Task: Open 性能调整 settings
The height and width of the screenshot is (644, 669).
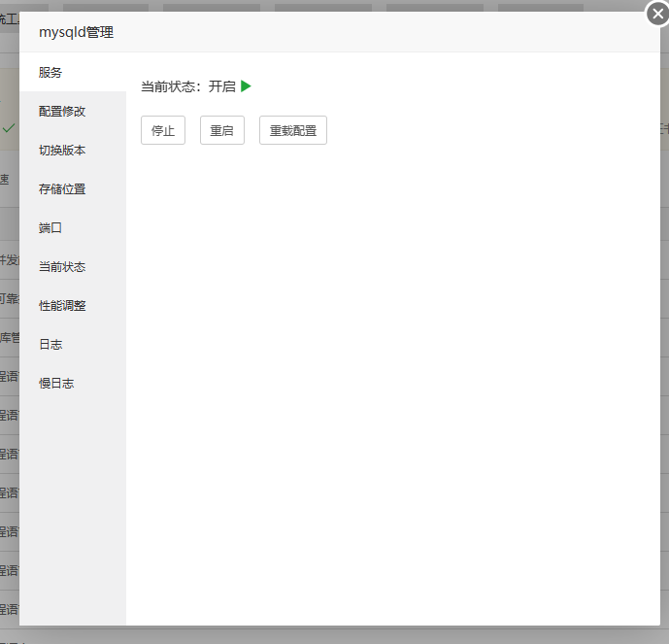Action: click(x=73, y=305)
